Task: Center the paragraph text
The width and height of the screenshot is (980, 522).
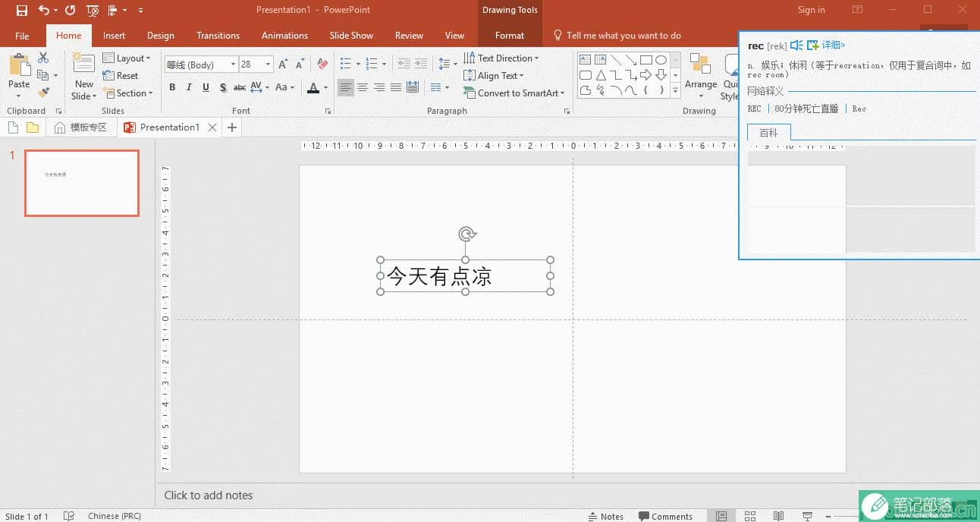Action: [x=363, y=88]
